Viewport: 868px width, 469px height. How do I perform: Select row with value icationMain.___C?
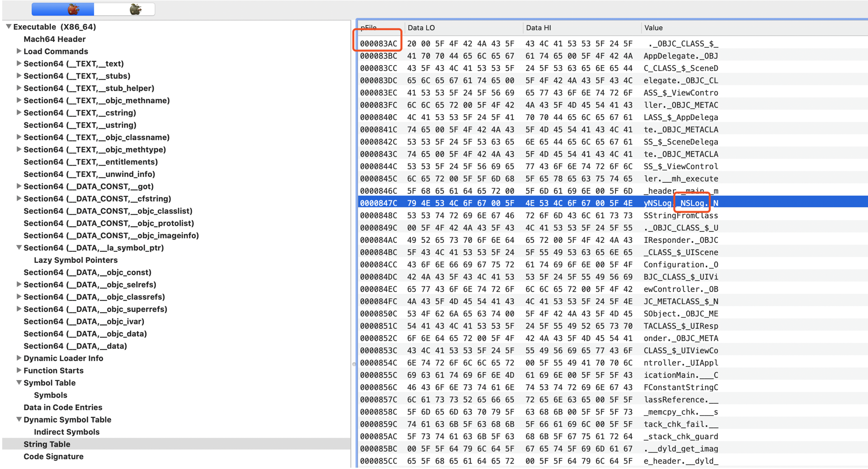click(613, 375)
